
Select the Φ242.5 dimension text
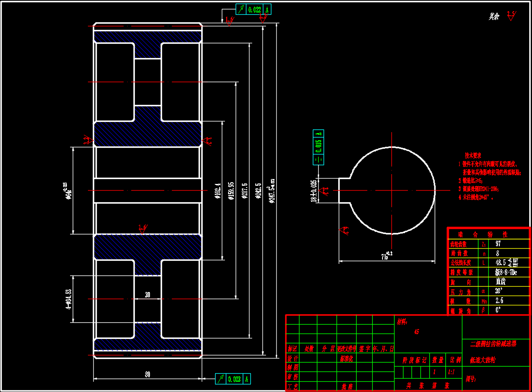click(258, 191)
